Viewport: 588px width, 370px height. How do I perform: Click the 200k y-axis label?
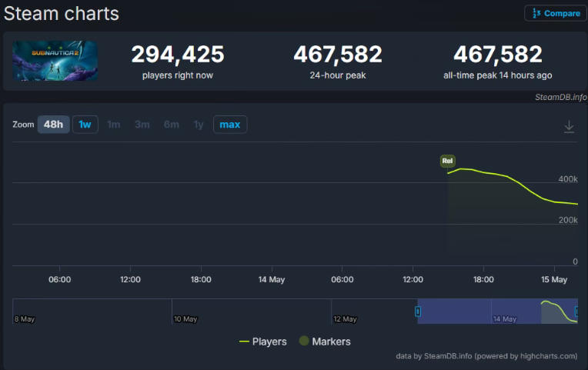click(x=568, y=221)
